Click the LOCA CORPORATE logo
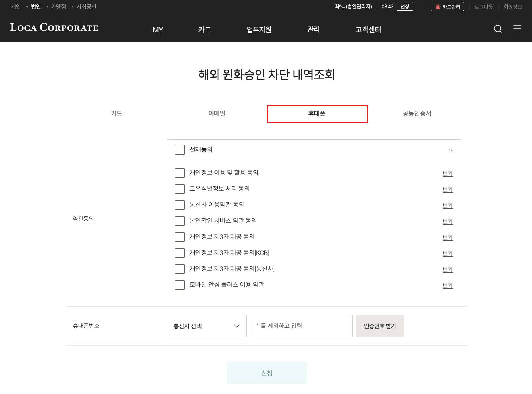The width and height of the screenshot is (532, 394). coord(54,27)
